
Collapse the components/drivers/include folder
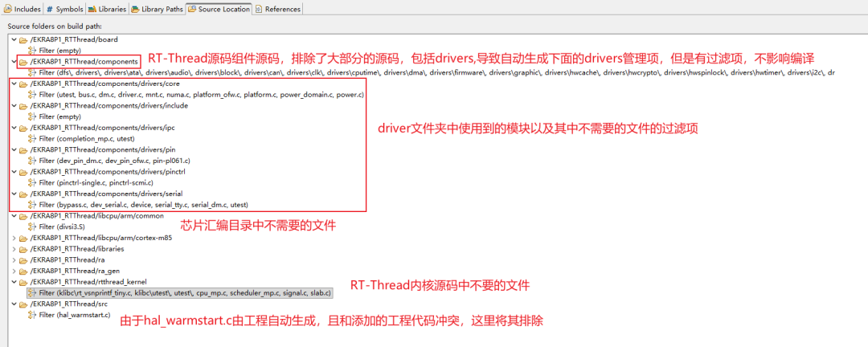pyautogui.click(x=14, y=106)
